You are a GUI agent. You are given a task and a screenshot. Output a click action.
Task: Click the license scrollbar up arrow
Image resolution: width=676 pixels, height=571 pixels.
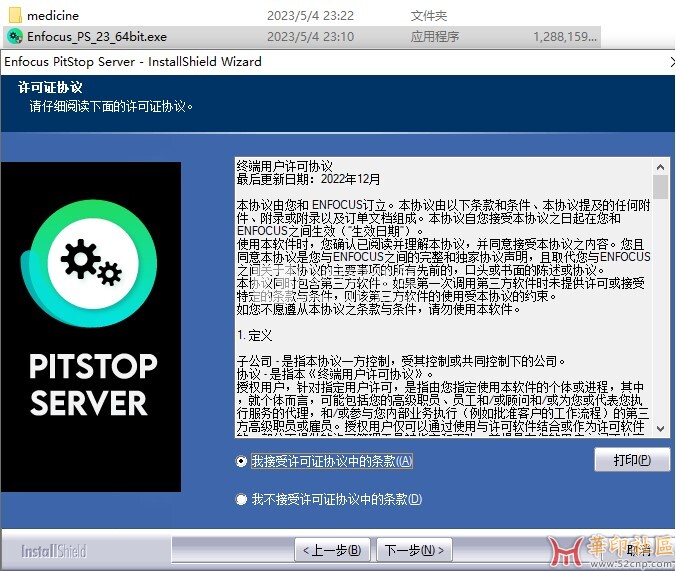(x=660, y=166)
